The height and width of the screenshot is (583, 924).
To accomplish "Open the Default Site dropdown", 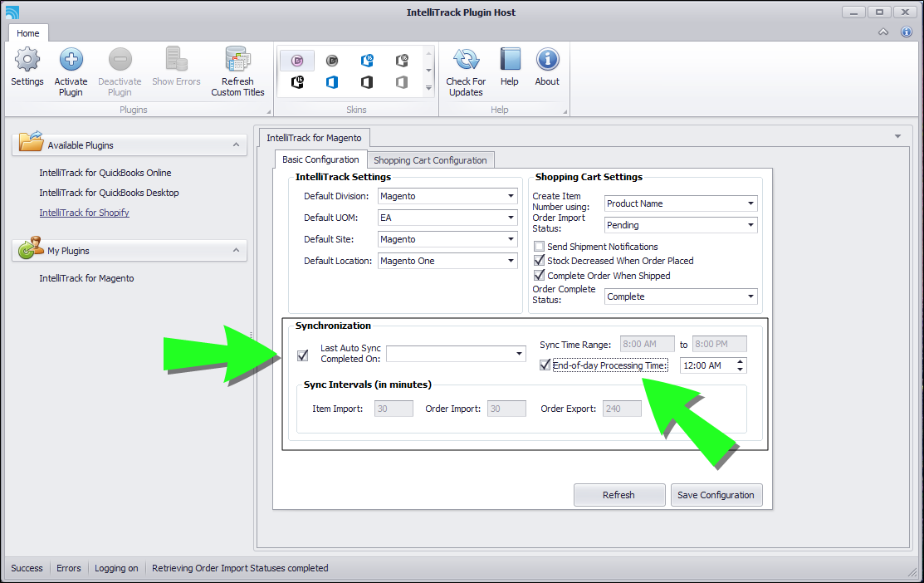I will click(511, 239).
